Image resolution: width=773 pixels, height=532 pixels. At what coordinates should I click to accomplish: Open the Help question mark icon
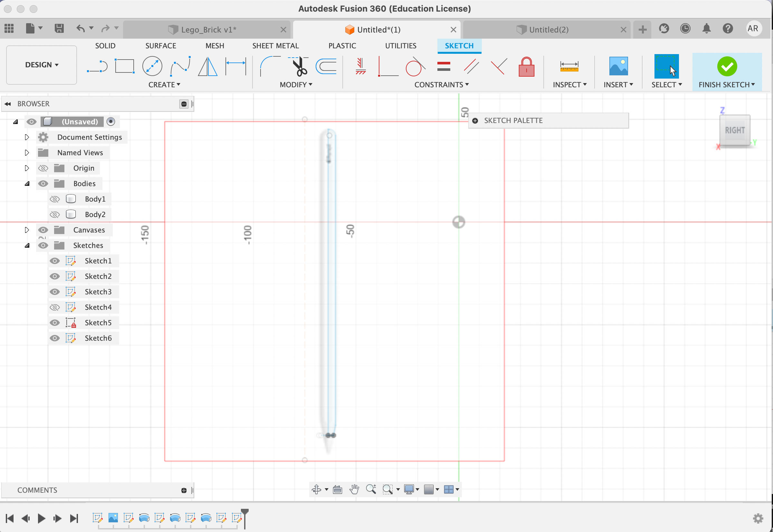[728, 28]
